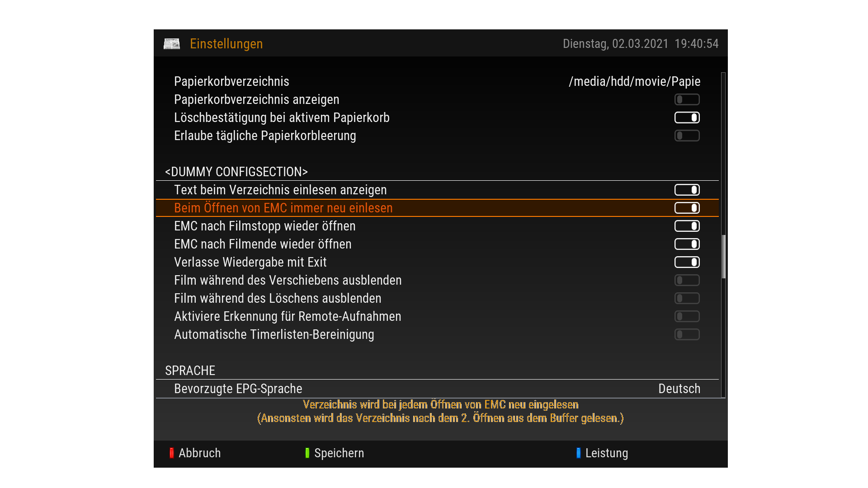
Task: Click the Einstellungen settings icon in header
Action: point(172,44)
